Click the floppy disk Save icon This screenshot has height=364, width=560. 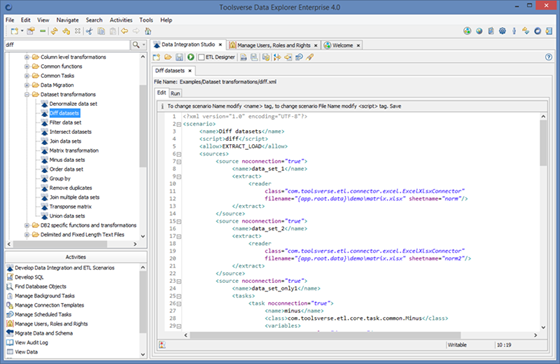[179, 57]
